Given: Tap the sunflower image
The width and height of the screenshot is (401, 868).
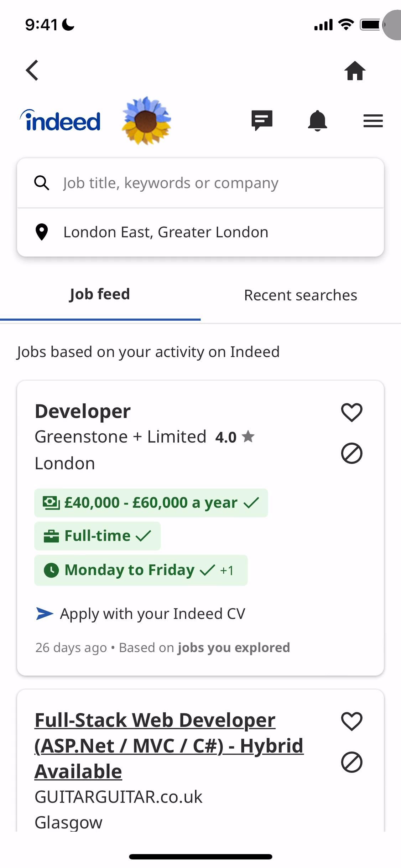Looking at the screenshot, I should [146, 121].
